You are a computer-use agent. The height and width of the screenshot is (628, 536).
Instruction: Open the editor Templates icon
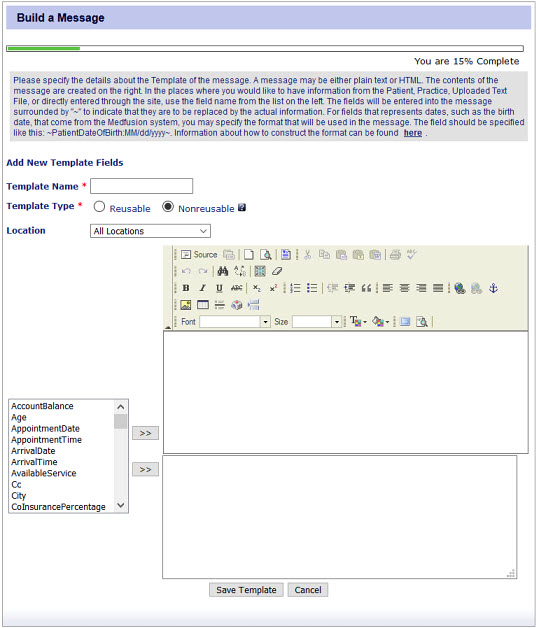pyautogui.click(x=286, y=255)
